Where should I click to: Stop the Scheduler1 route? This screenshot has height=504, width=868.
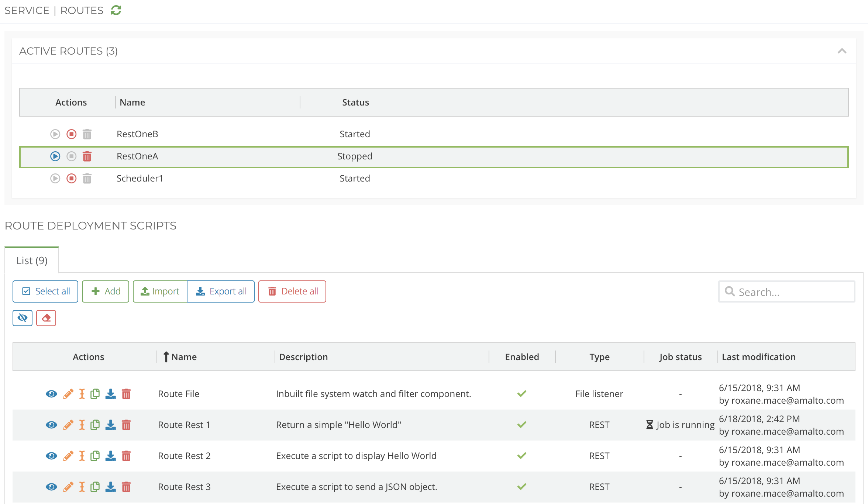point(72,179)
